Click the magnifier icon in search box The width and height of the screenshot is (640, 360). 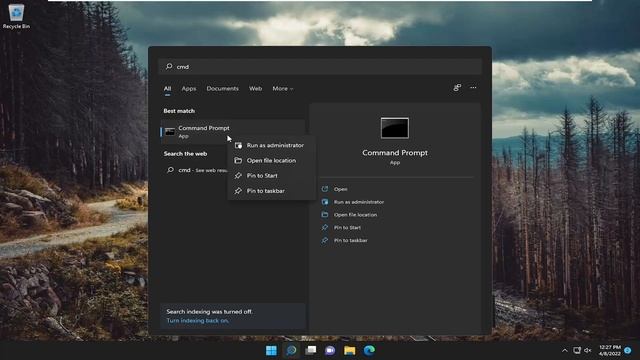coord(169,67)
